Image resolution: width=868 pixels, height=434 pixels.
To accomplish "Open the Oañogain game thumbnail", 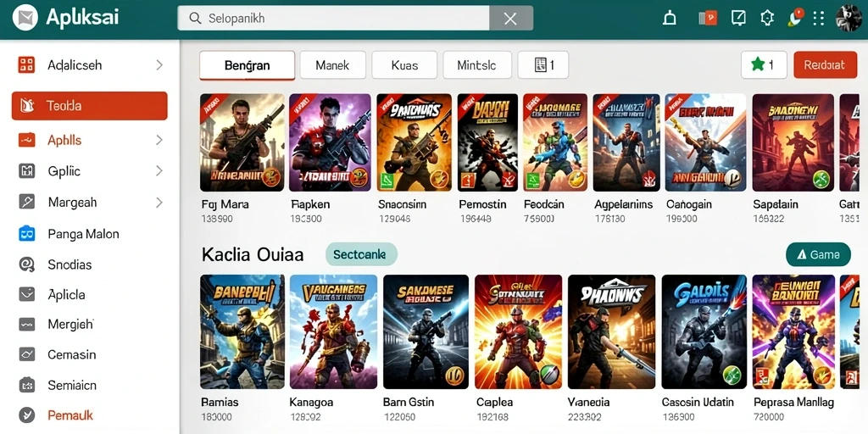I will 705,142.
